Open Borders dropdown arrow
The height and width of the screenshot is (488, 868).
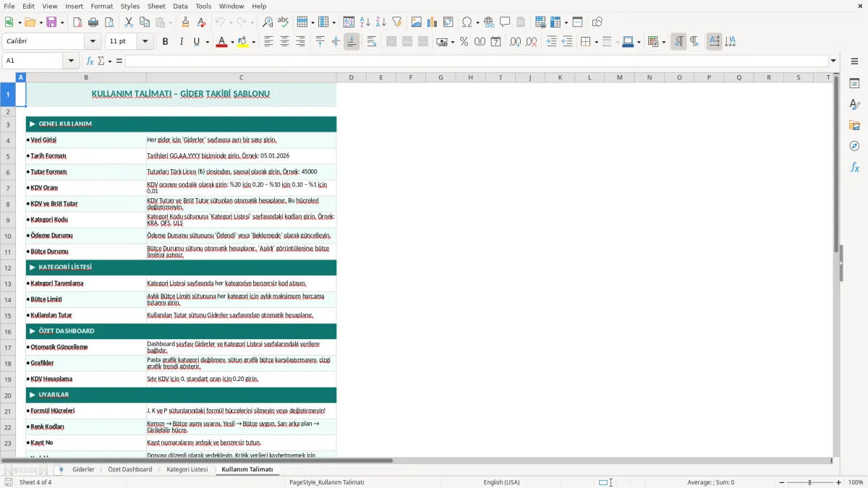[595, 42]
